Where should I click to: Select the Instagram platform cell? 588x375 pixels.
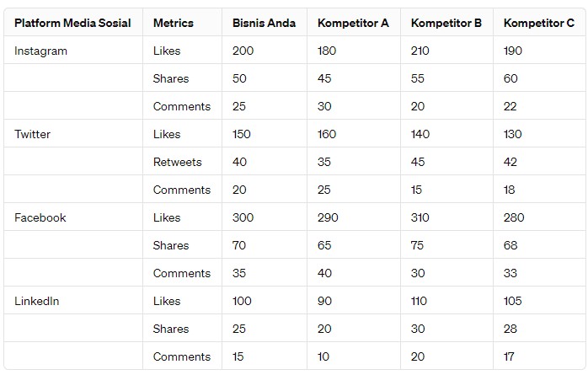tap(40, 51)
